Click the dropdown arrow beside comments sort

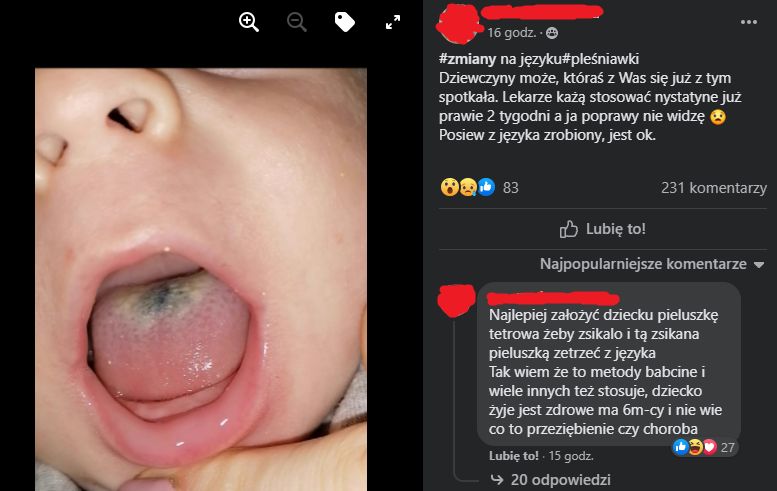point(759,265)
